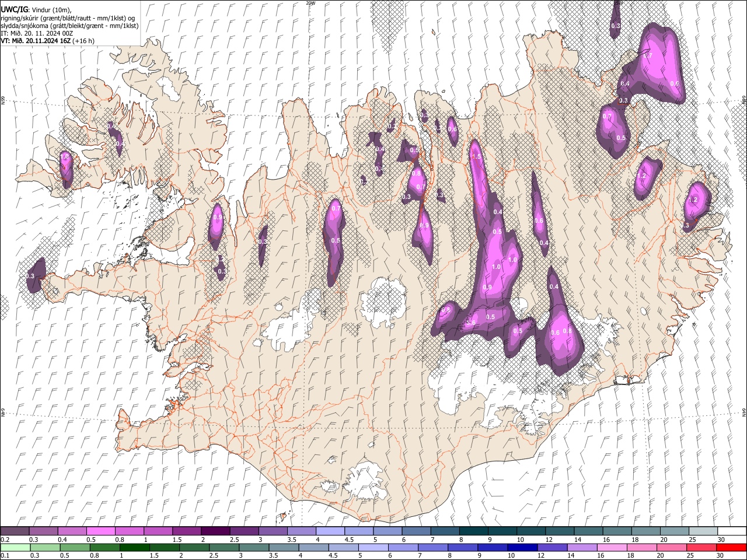The width and height of the screenshot is (747, 560).
Task: Select the 2.5 purple swatch, upper legend
Action: [244, 531]
